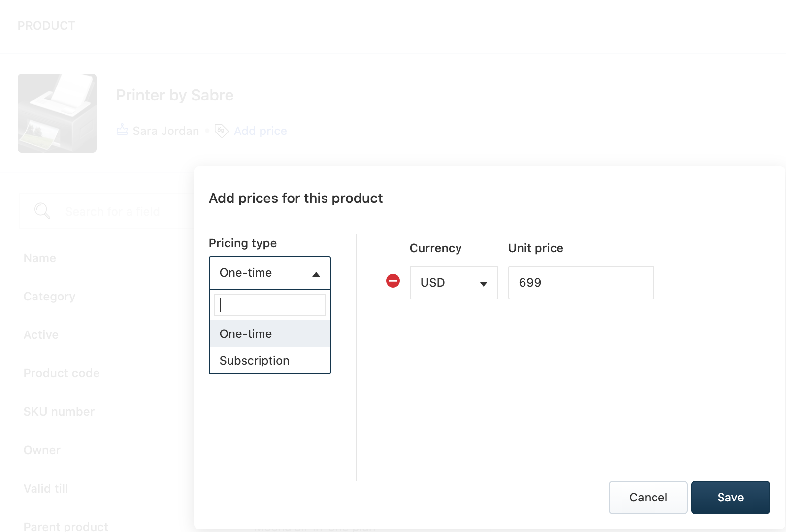Click the SKU number field label

pos(59,412)
